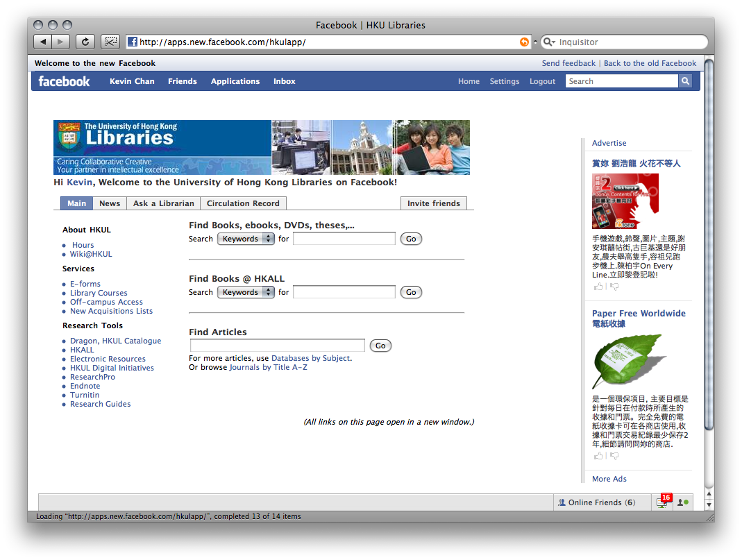The height and width of the screenshot is (560, 742).
Task: Click the Invite friends button
Action: tap(433, 203)
